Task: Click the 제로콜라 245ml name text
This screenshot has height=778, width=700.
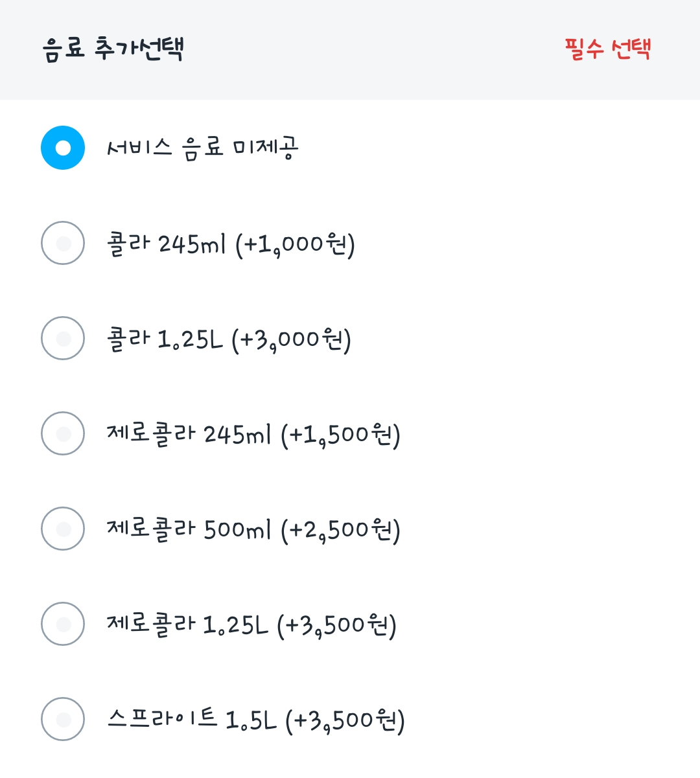Action: point(189,434)
